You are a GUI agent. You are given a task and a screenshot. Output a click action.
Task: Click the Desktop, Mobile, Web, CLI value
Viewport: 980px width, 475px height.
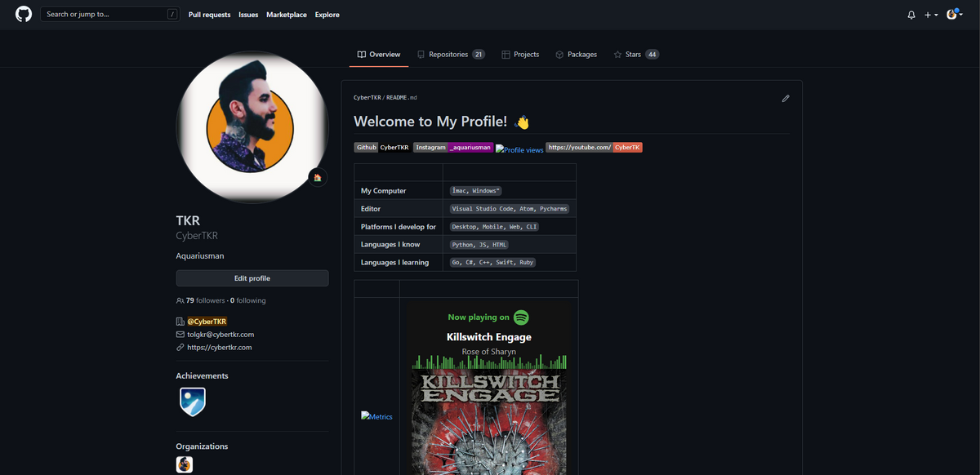(x=494, y=227)
